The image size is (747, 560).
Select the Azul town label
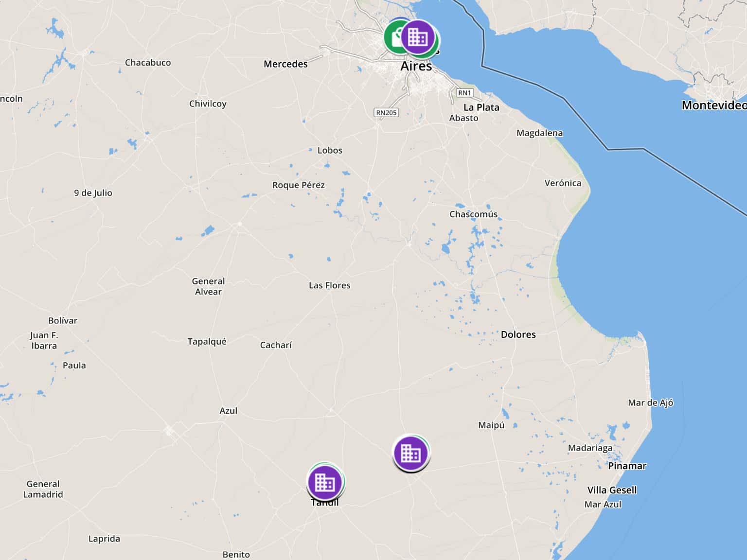[x=228, y=411]
